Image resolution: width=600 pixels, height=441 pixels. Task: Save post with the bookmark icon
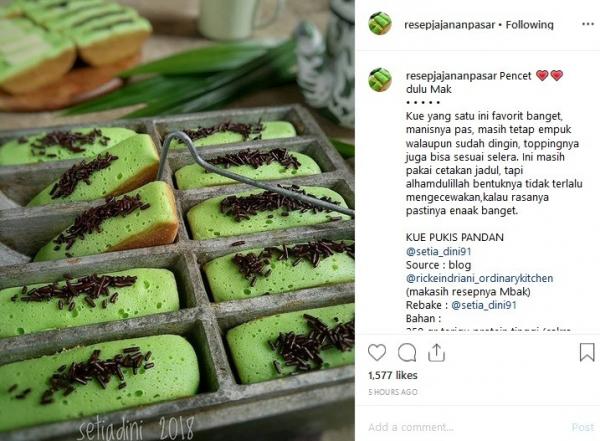coord(587,352)
